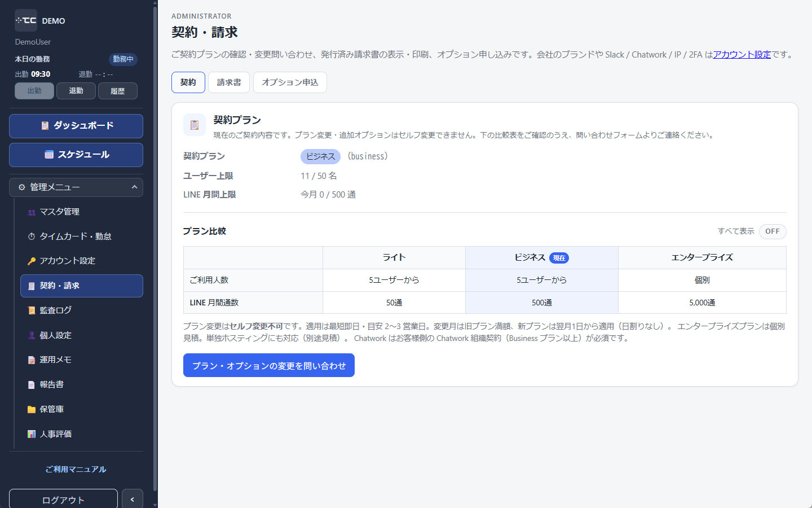Click the folder icon for 保管庫
This screenshot has height=508, width=812.
32,409
